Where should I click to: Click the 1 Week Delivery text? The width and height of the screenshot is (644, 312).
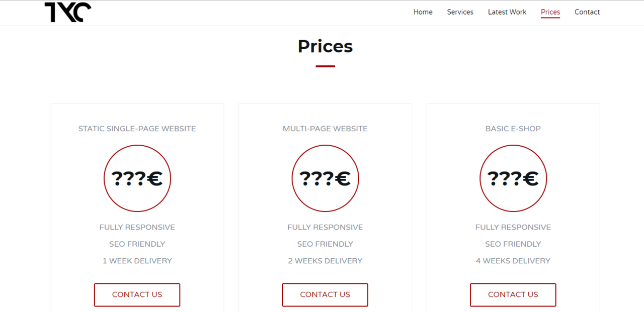coord(137,261)
